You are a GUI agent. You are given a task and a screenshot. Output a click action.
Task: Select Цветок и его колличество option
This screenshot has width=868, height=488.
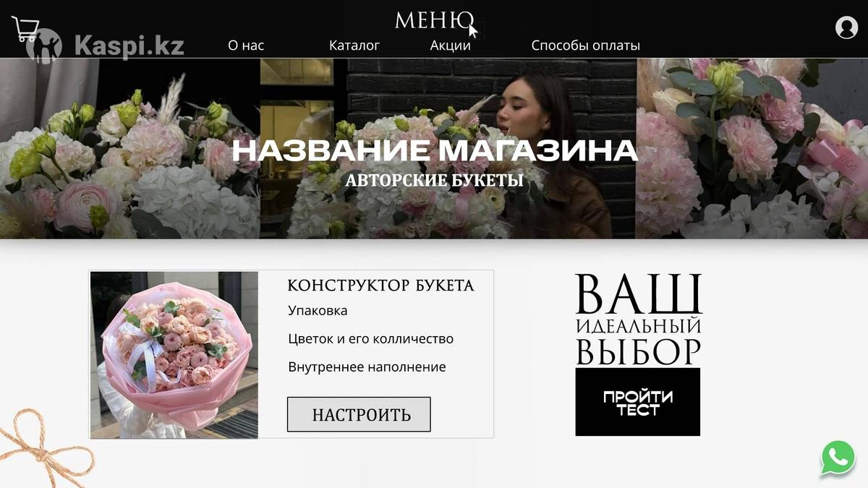click(371, 339)
